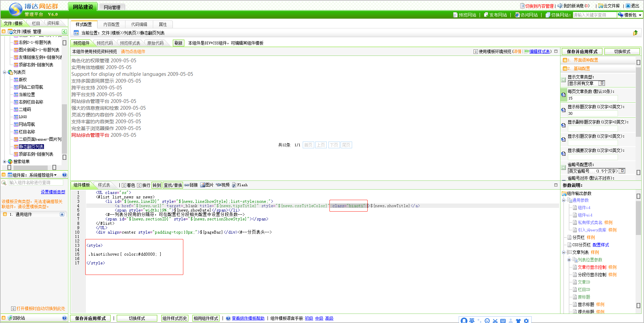Click the 访问网站 browser icon
The width and height of the screenshot is (644, 323).
517,15
